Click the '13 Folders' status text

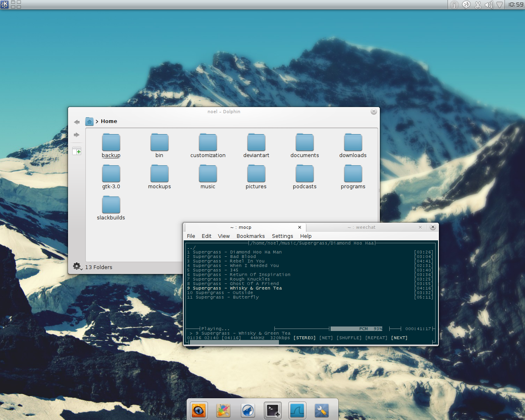tap(99, 267)
